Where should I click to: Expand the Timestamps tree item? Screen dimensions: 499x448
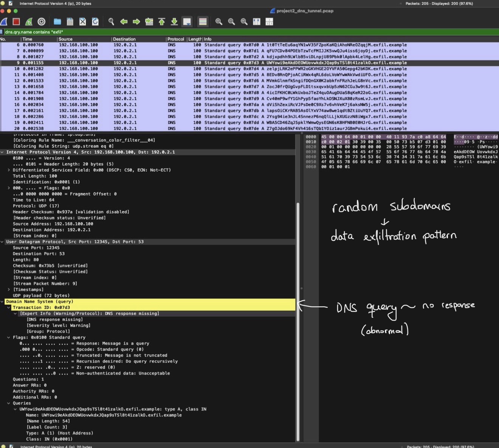(x=9, y=290)
